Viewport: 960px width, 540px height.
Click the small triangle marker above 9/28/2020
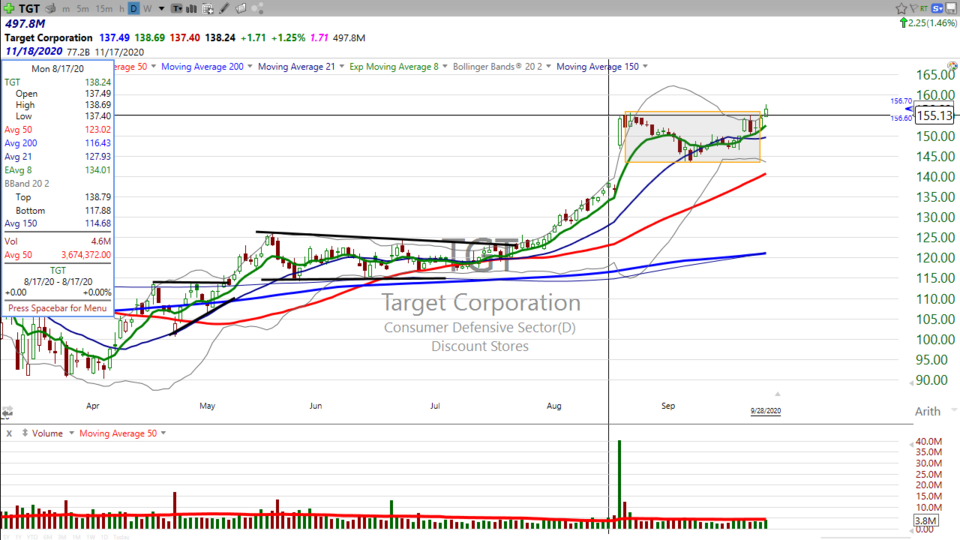click(777, 394)
